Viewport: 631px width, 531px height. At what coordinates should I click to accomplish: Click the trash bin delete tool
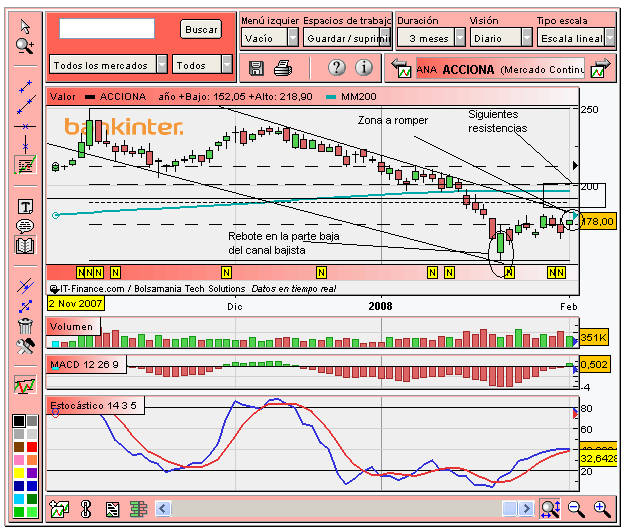click(25, 326)
